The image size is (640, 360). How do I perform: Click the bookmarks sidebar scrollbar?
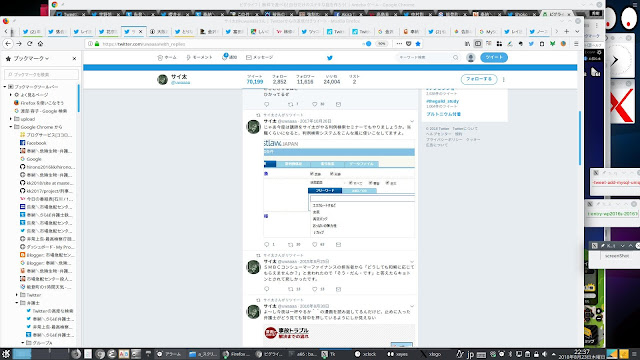(x=79, y=98)
